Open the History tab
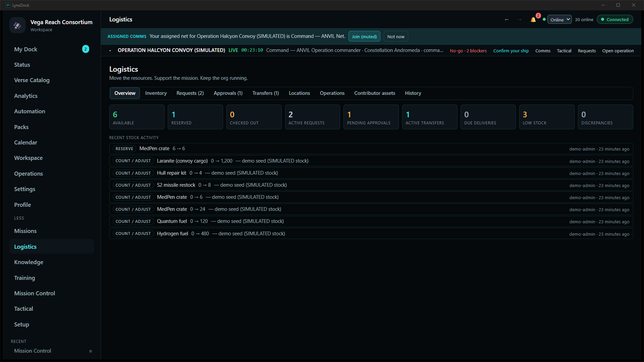The width and height of the screenshot is (644, 362). pos(413,93)
